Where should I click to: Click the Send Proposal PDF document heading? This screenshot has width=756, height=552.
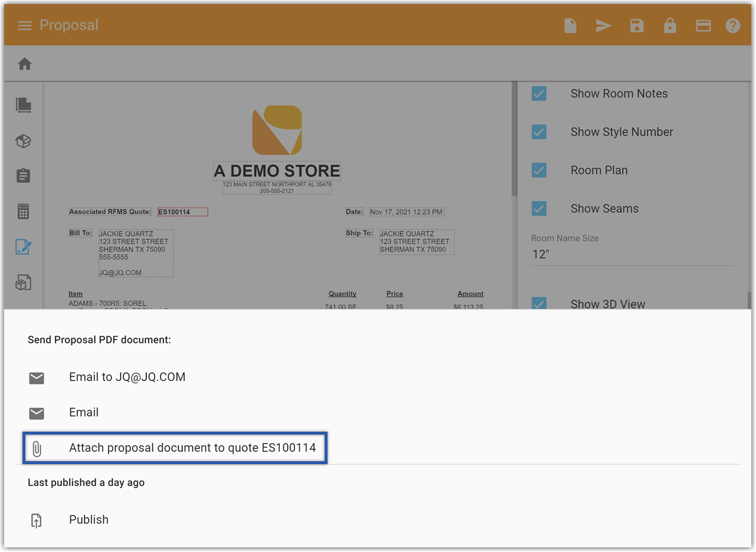(x=99, y=340)
